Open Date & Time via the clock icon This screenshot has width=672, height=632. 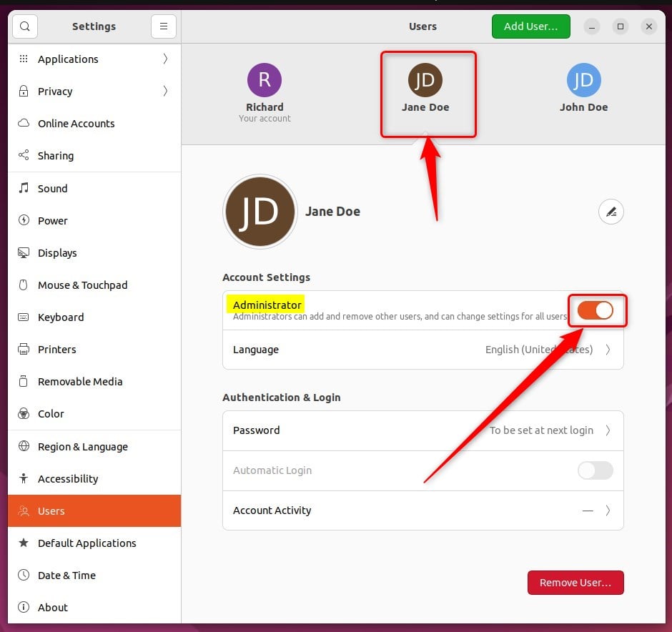tap(22, 575)
